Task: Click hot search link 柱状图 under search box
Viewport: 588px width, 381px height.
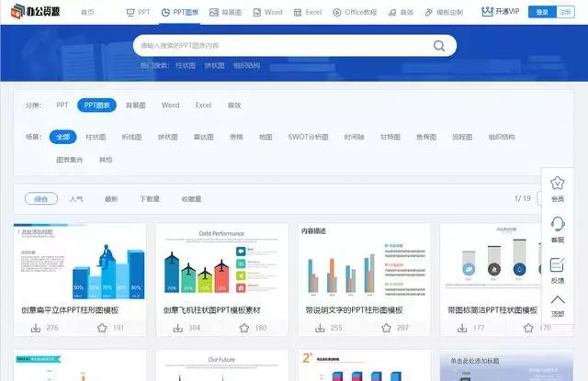Action: (186, 65)
